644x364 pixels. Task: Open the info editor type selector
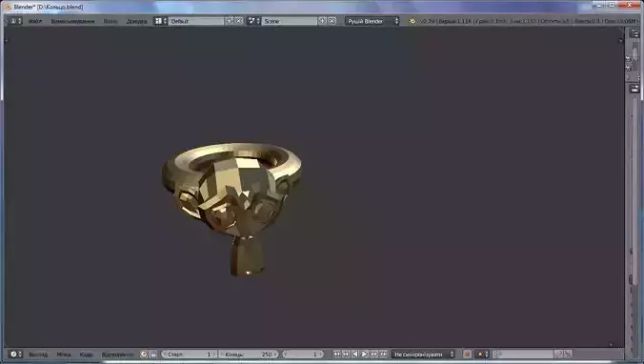15,21
